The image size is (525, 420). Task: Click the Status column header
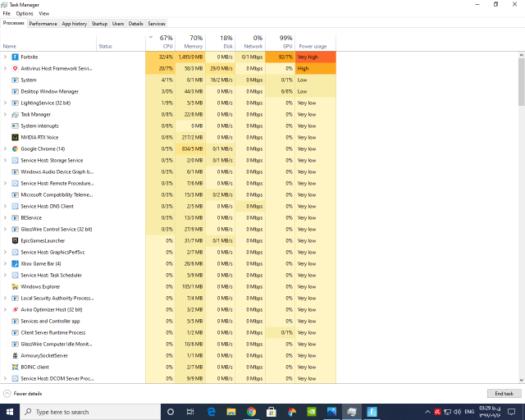click(x=121, y=42)
